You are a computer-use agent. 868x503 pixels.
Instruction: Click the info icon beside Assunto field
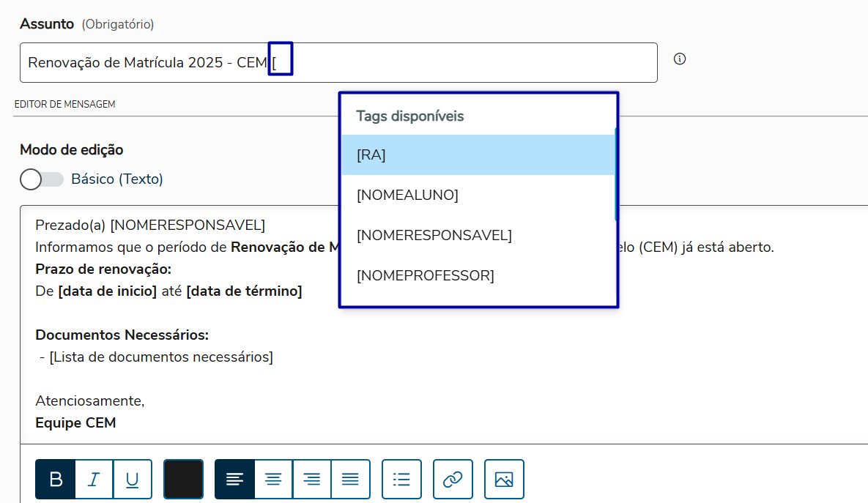(680, 59)
